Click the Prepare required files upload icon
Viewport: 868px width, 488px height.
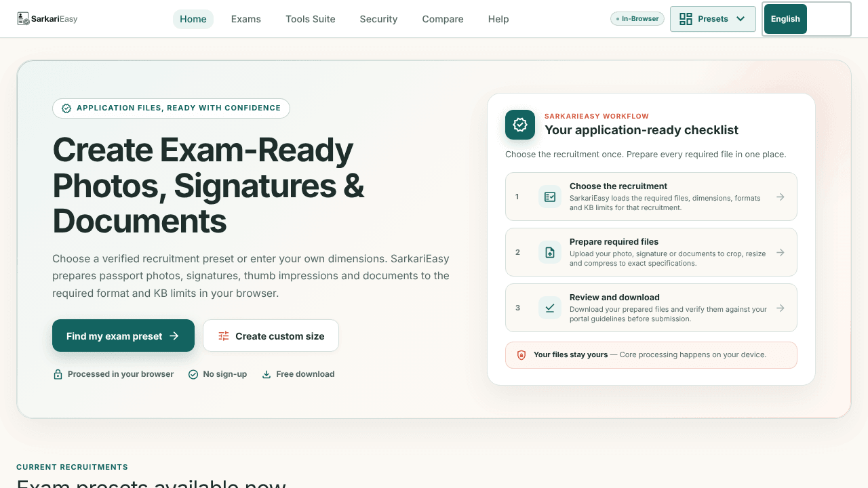[x=550, y=252]
